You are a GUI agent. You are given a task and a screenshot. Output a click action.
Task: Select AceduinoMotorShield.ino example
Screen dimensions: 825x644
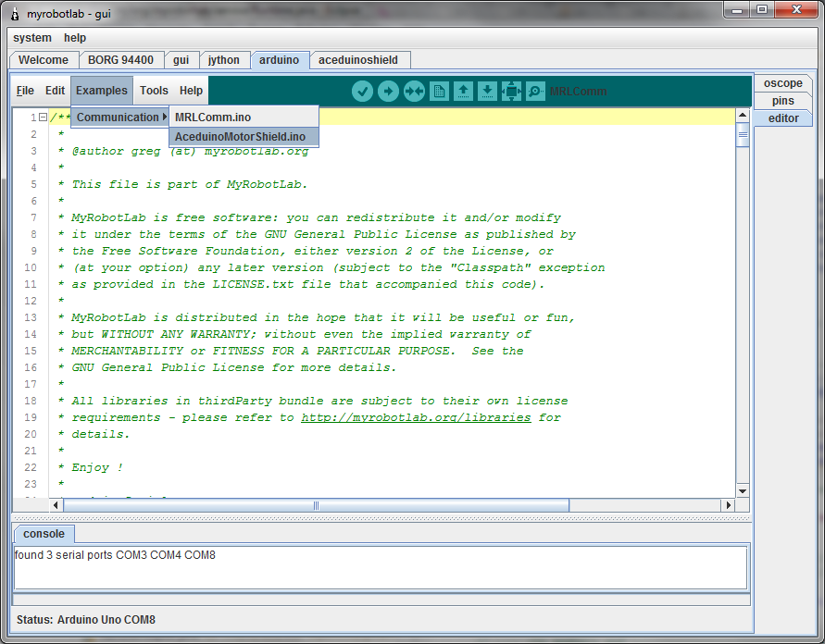pos(244,137)
